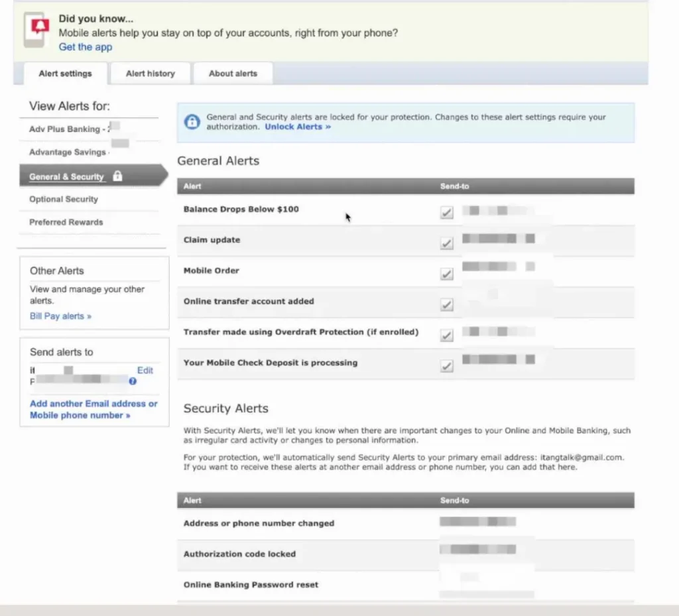679x616 pixels.
Task: Click the padlock icon beside General & Security
Action: [118, 176]
